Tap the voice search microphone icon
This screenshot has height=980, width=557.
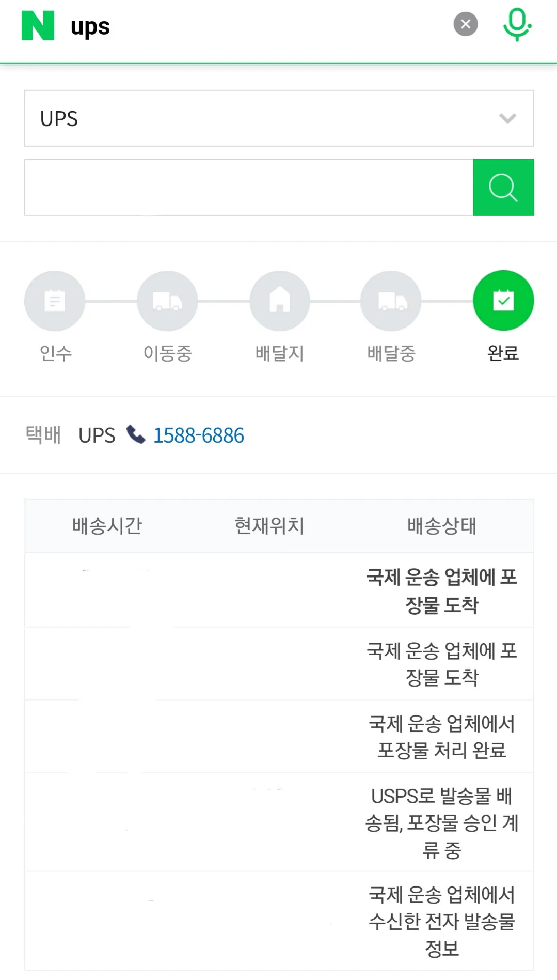pos(516,24)
